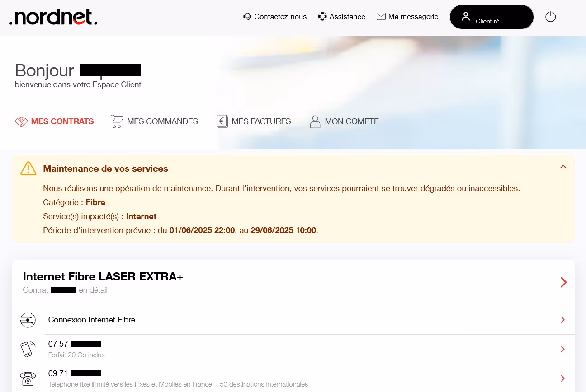Click the Maintenance de vos services heading
Viewport: 586px width, 392px height.
[x=105, y=168]
